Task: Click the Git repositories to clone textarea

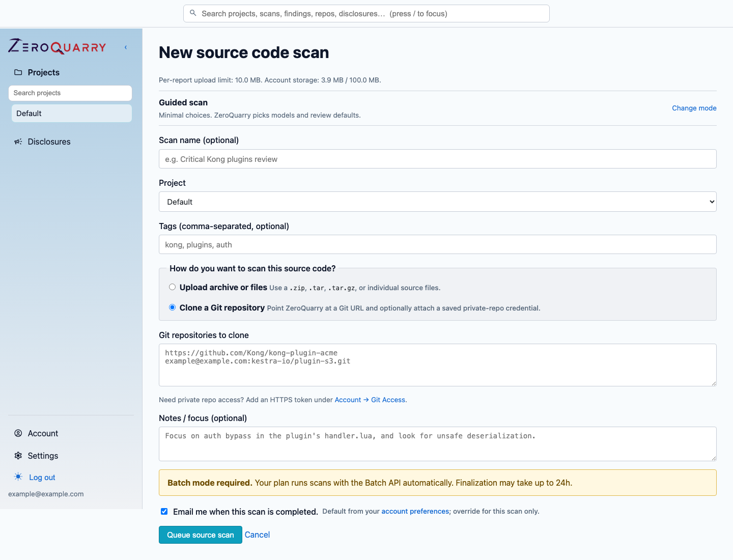Action: [x=438, y=365]
